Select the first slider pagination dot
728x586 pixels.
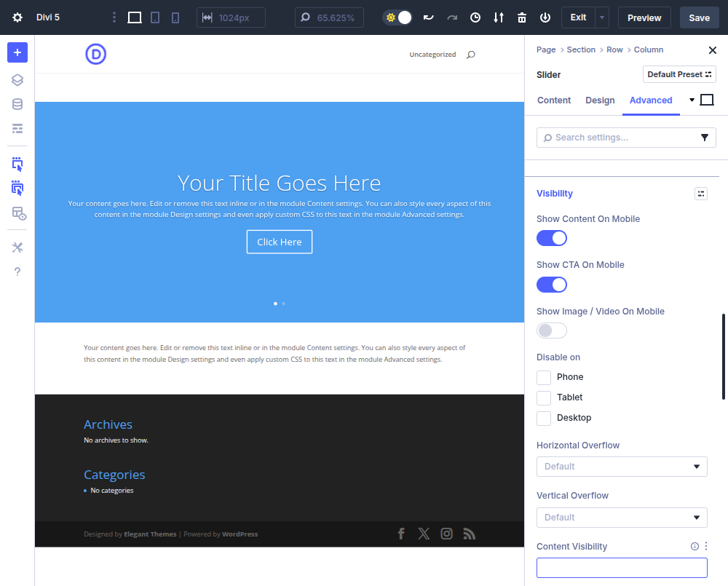[275, 304]
